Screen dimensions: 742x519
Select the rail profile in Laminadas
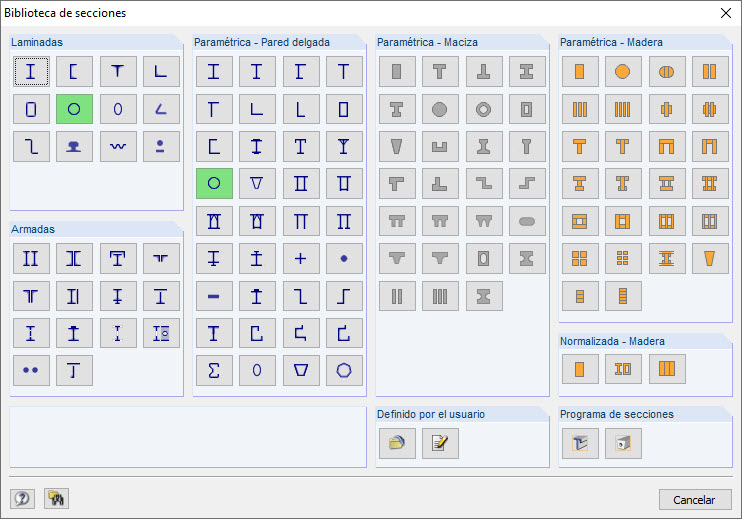[x=74, y=147]
